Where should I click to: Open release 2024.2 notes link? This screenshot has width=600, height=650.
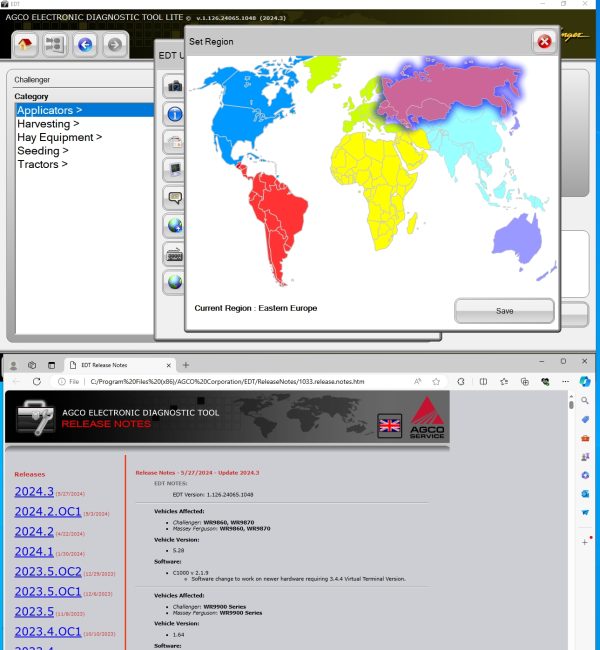34,531
